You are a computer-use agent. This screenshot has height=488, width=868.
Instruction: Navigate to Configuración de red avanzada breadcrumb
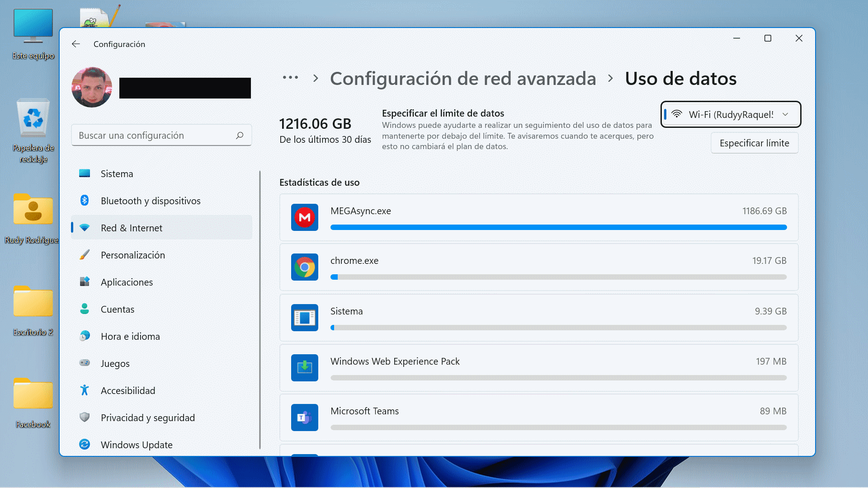click(463, 79)
